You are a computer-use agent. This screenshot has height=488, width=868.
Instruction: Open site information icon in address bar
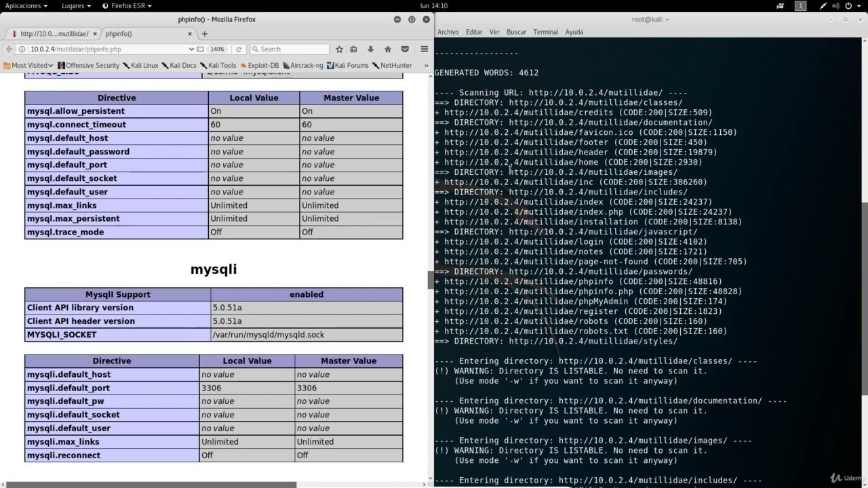(x=22, y=49)
